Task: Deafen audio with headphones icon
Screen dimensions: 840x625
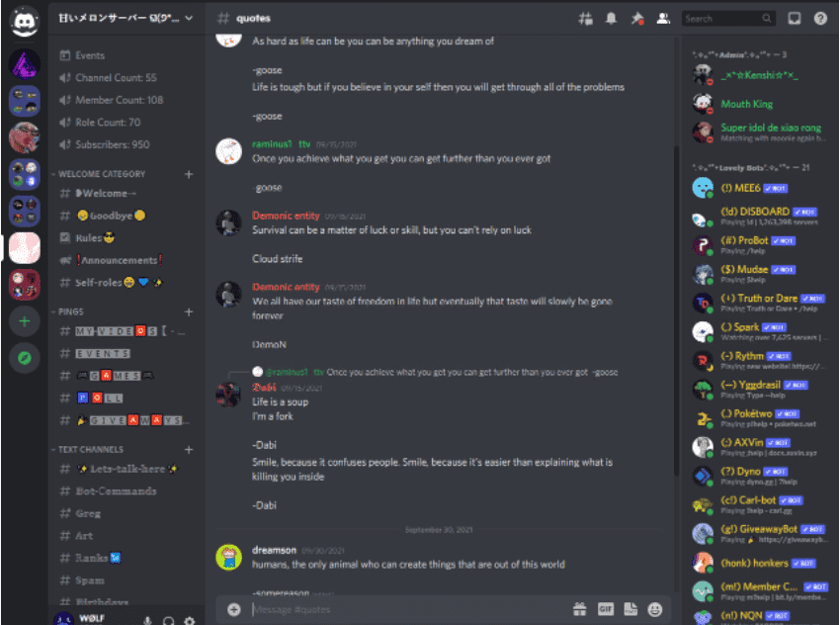Action: tap(168, 620)
